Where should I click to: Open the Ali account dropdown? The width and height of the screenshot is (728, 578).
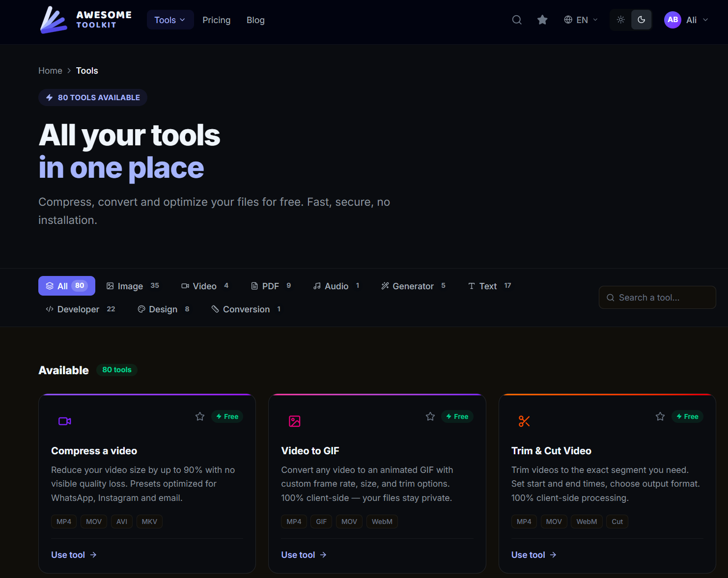686,20
